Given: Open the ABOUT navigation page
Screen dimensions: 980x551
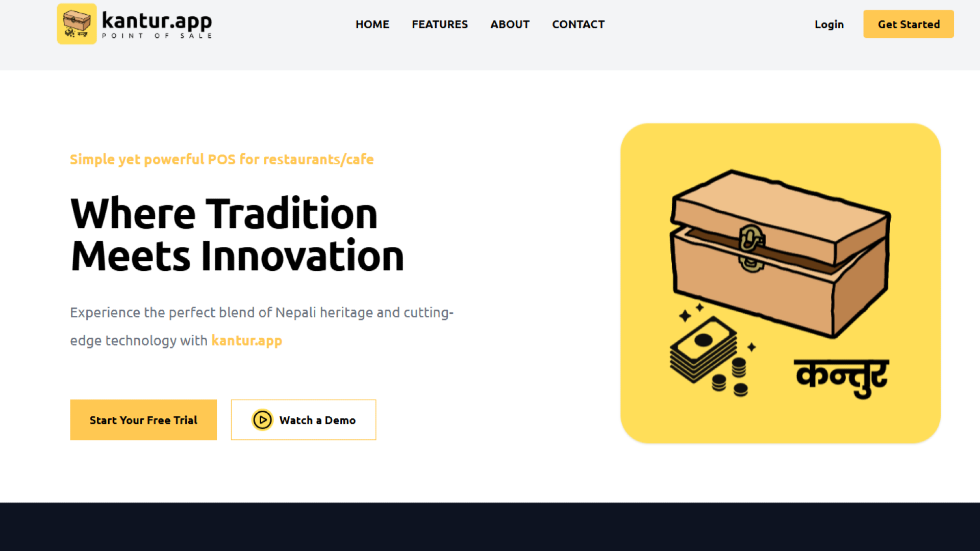Looking at the screenshot, I should [x=510, y=23].
